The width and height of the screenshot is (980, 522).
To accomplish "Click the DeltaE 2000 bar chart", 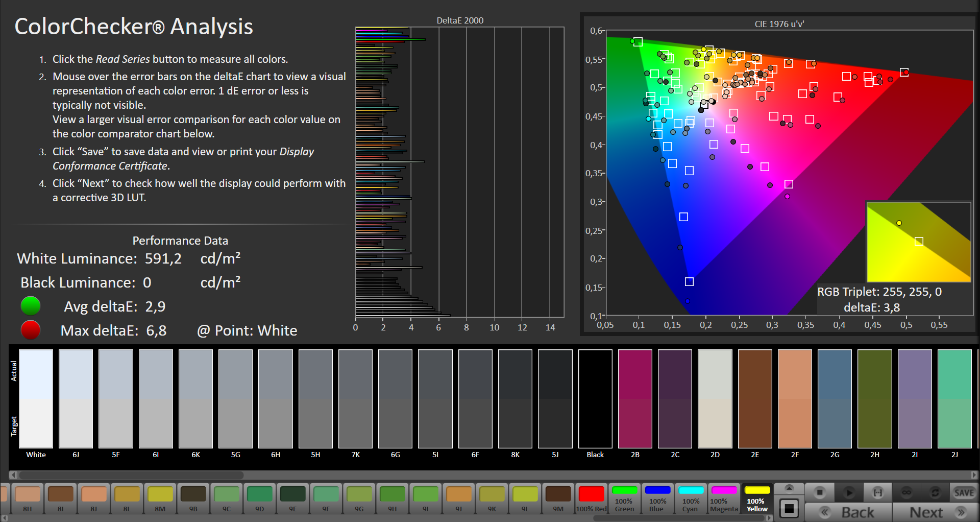I will pos(460,172).
